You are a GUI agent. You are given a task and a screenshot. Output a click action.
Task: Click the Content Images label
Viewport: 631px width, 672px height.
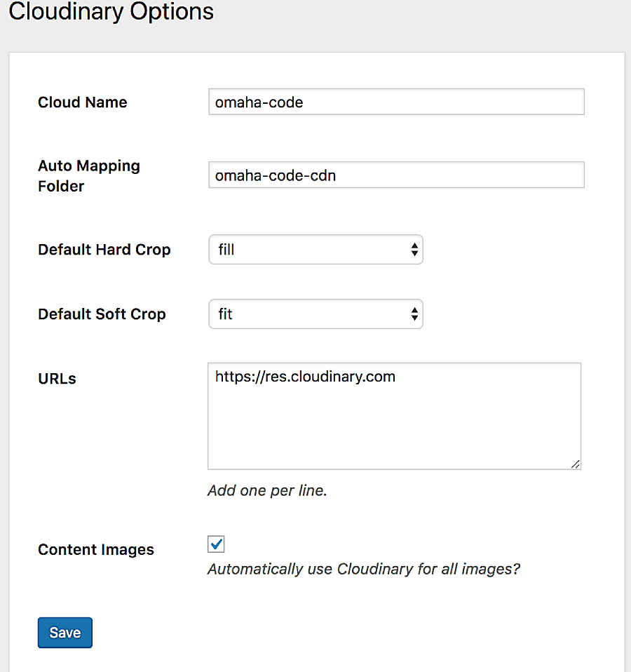(96, 549)
